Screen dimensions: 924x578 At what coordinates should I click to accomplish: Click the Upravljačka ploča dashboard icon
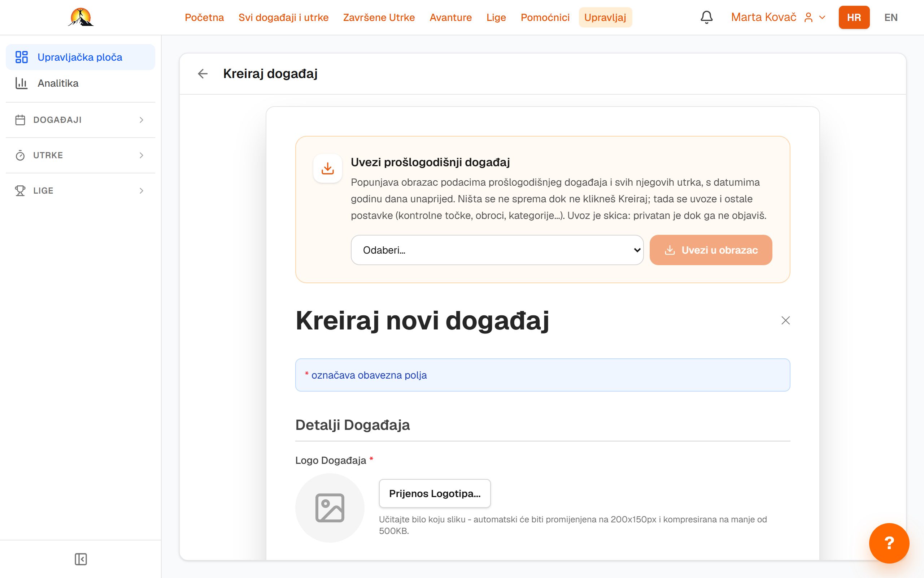[x=21, y=57]
